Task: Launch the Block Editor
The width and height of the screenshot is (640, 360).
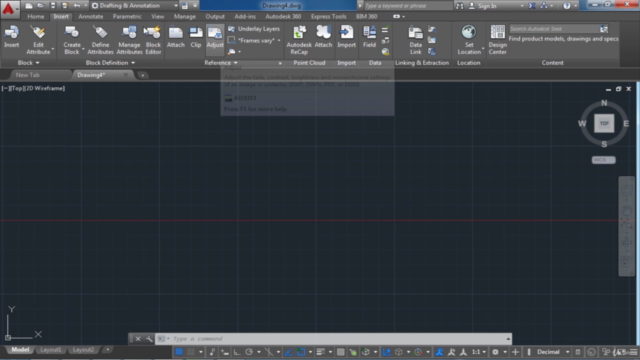Action: pos(153,40)
